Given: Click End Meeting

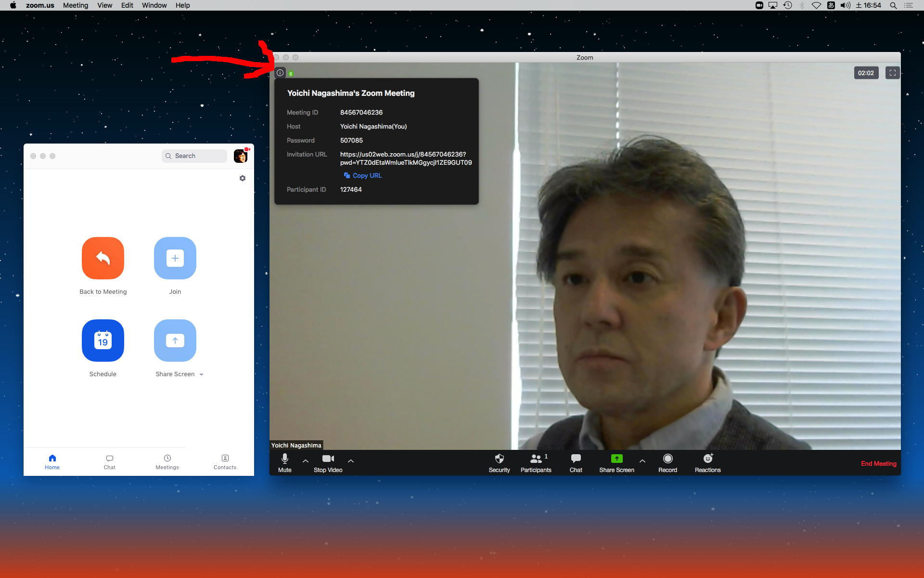Looking at the screenshot, I should [878, 463].
